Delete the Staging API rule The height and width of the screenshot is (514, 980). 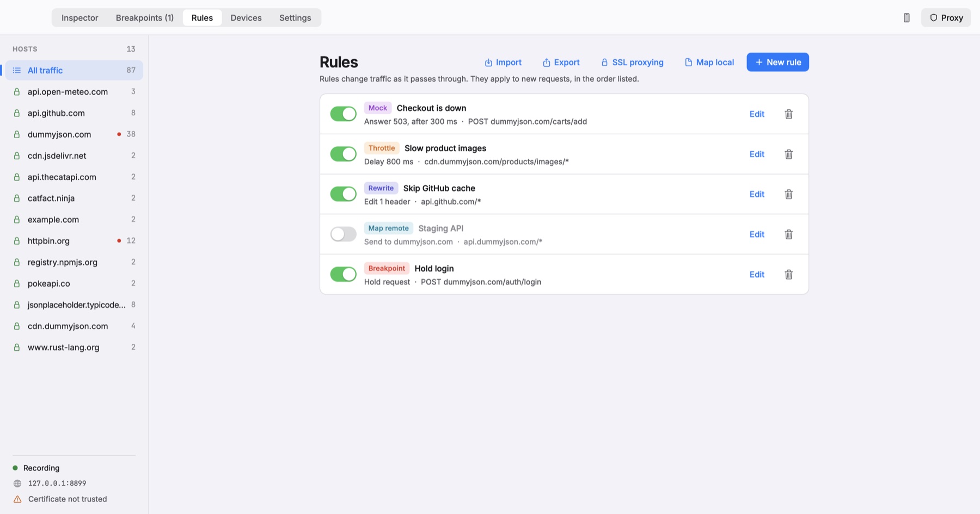[x=788, y=234]
